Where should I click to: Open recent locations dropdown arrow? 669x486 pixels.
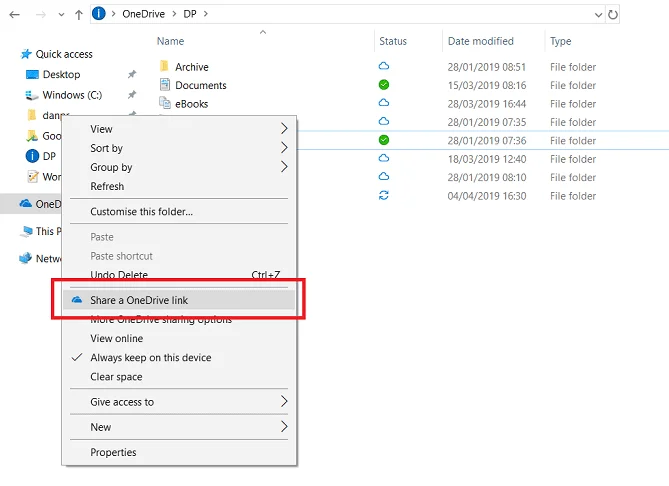[61, 15]
